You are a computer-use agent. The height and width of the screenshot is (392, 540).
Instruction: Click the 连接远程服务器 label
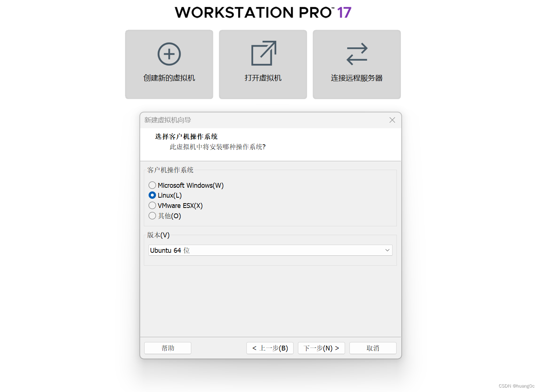coord(357,78)
